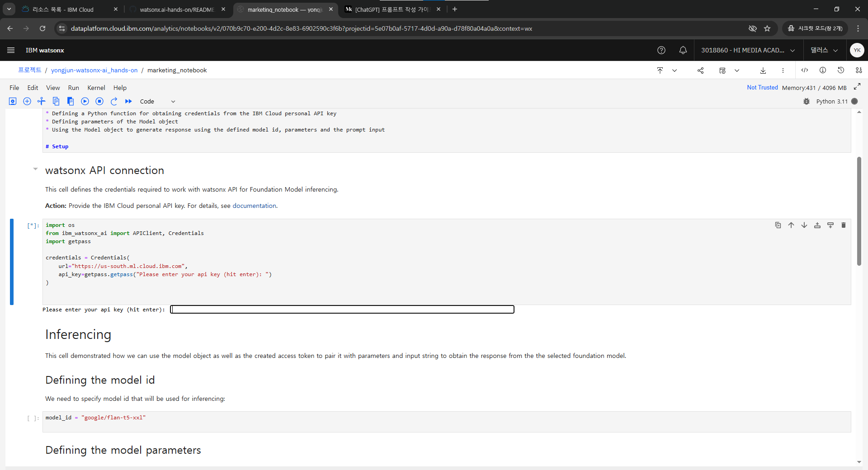Open the version history icon

pyautogui.click(x=841, y=70)
